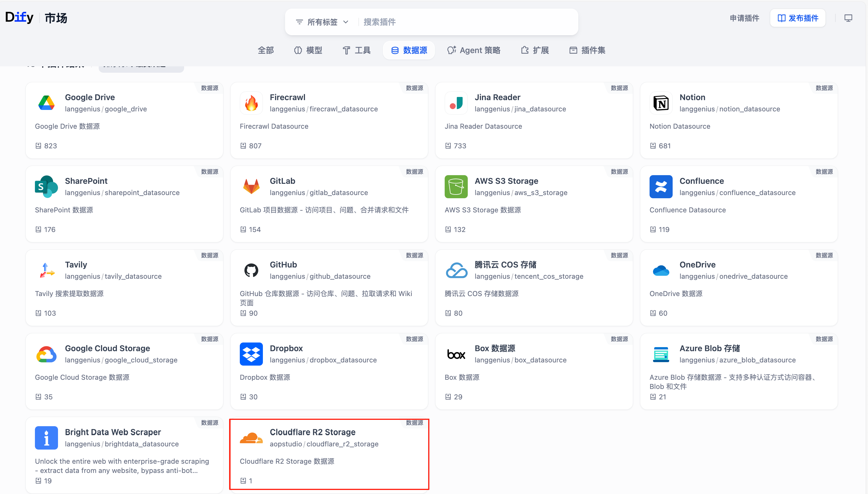Viewport: 868px width, 494px height.
Task: Click the AWS S3 bucket icon
Action: coord(456,186)
